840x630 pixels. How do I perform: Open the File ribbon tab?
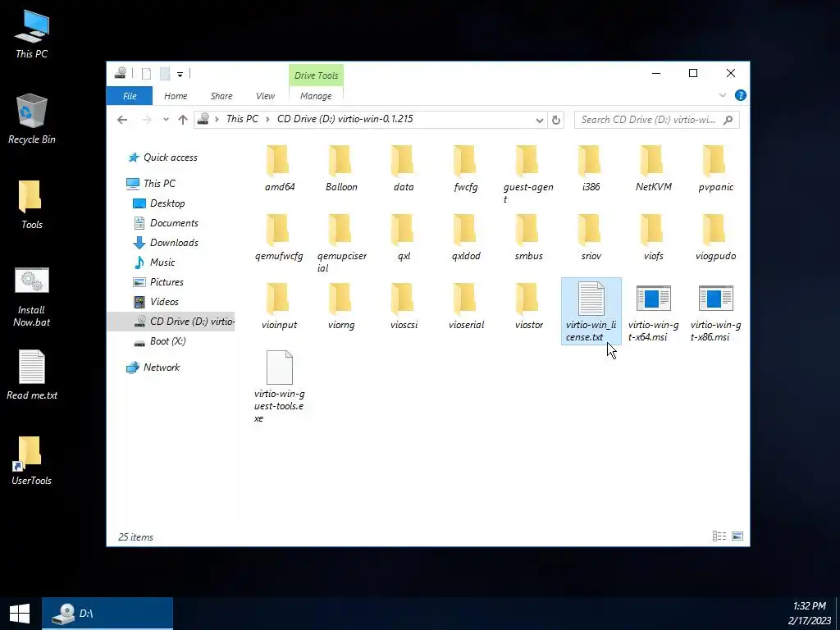pyautogui.click(x=130, y=96)
